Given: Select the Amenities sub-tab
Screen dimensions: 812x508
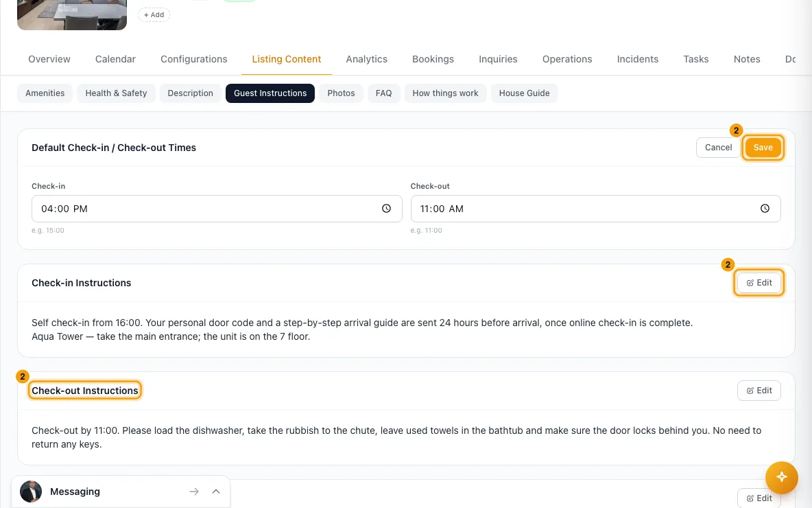Looking at the screenshot, I should [x=45, y=93].
